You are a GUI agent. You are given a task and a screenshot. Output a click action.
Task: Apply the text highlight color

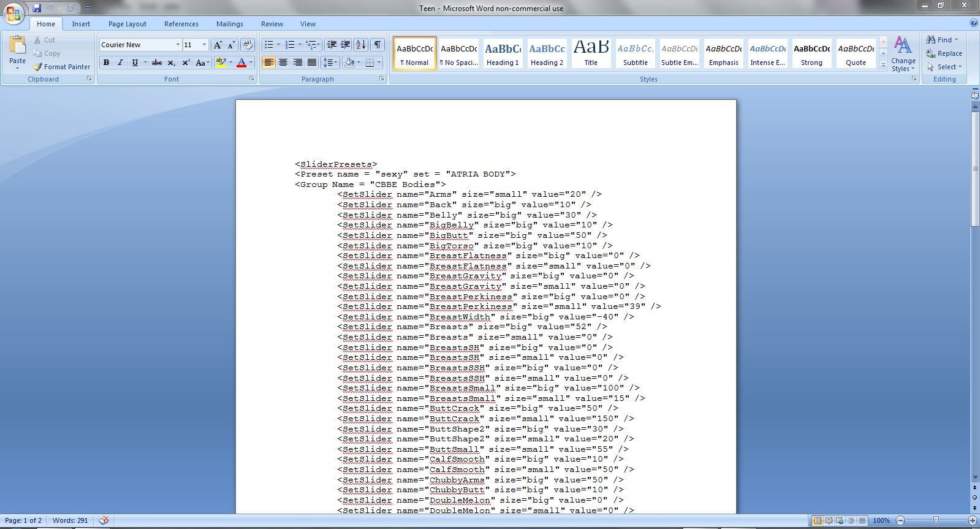pos(221,63)
